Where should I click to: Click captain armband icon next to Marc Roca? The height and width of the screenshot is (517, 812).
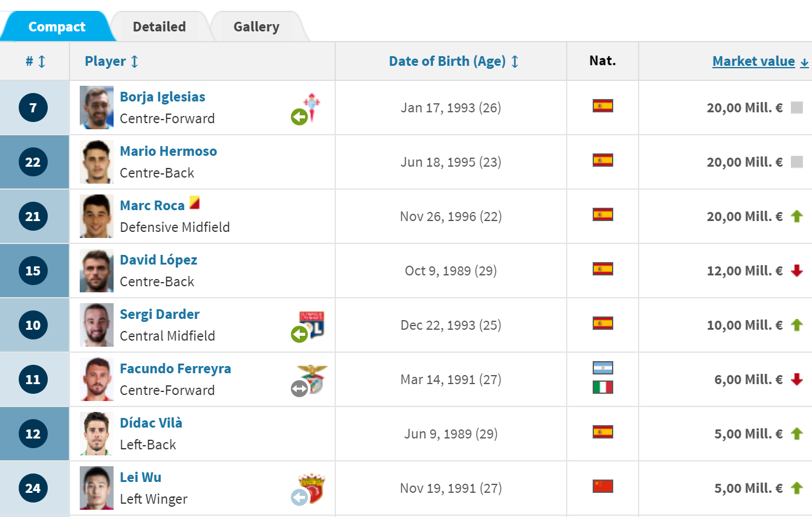click(x=195, y=202)
